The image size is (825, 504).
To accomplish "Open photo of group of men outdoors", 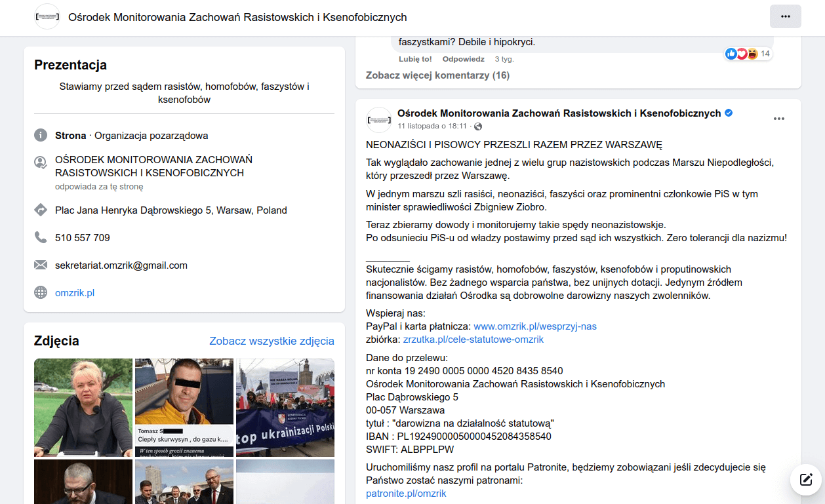I will click(184, 482).
